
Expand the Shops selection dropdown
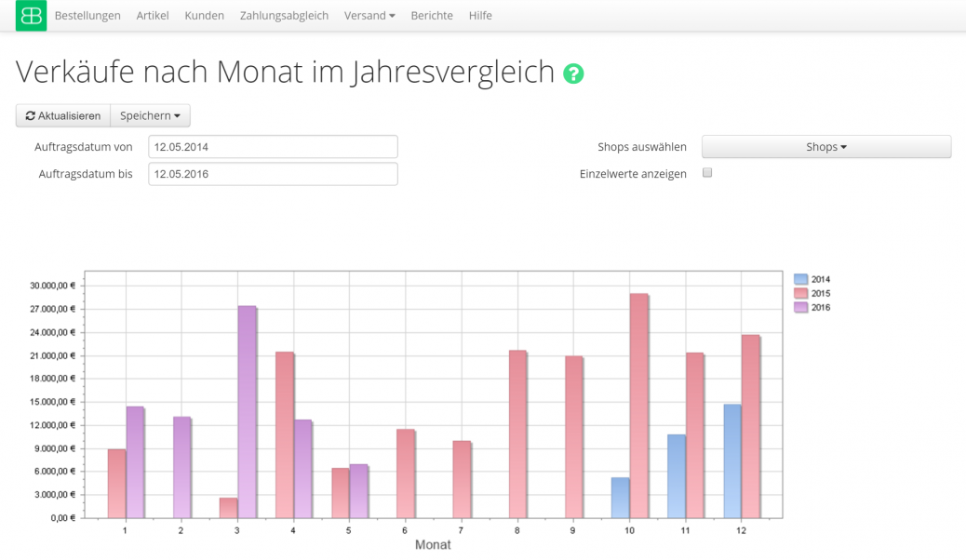825,147
